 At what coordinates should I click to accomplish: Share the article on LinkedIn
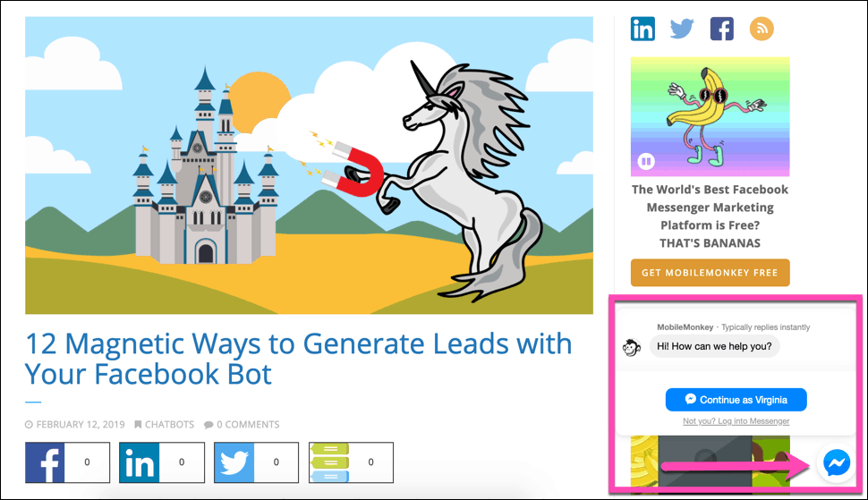[x=140, y=462]
